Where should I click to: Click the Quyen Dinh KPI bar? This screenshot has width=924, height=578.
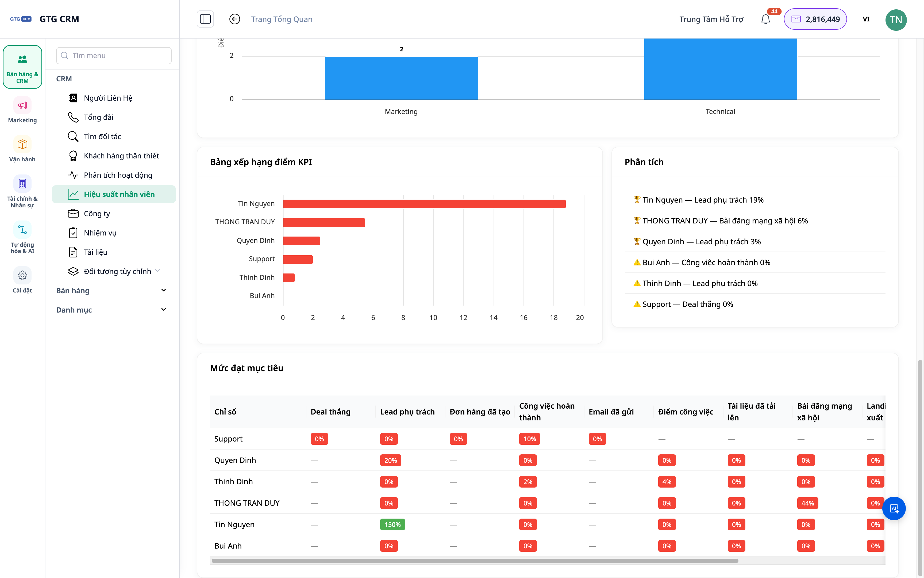302,241
